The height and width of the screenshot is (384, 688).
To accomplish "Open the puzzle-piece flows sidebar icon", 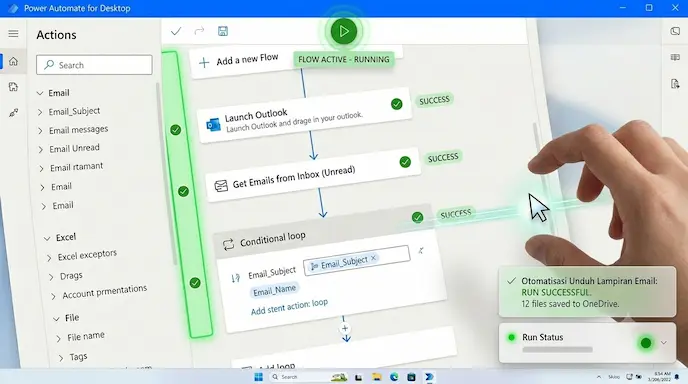I will click(13, 87).
